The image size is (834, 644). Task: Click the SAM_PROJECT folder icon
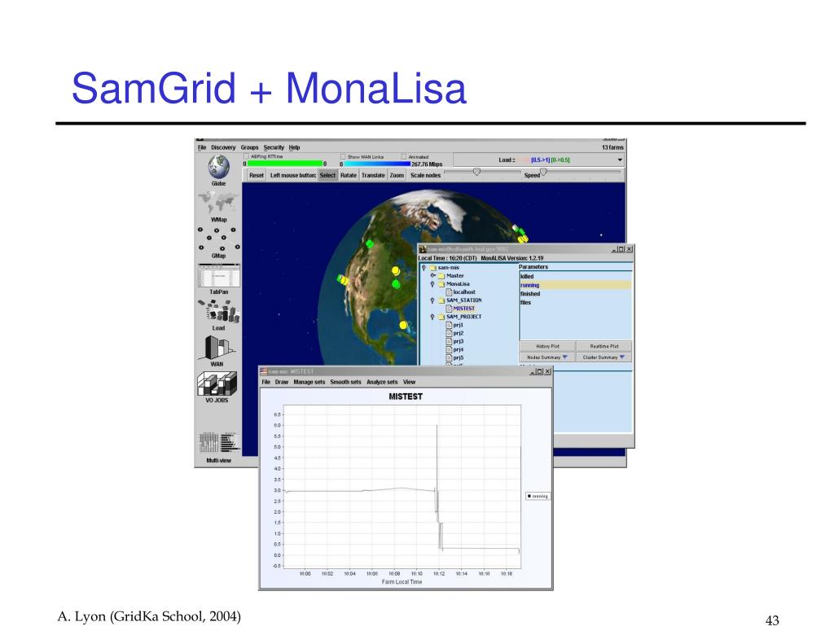[441, 317]
